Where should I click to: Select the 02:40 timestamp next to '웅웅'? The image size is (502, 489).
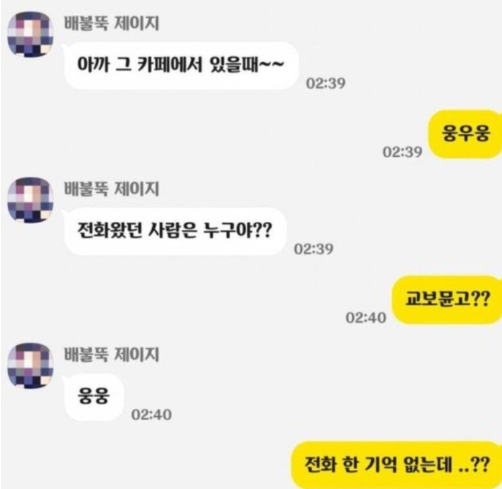coord(151,415)
